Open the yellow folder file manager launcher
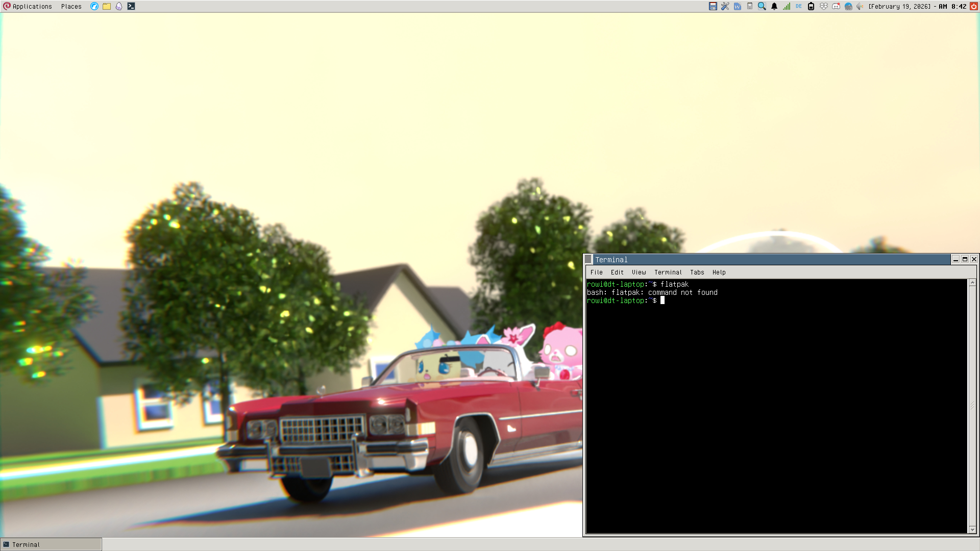The height and width of the screenshot is (551, 980). pyautogui.click(x=107, y=6)
